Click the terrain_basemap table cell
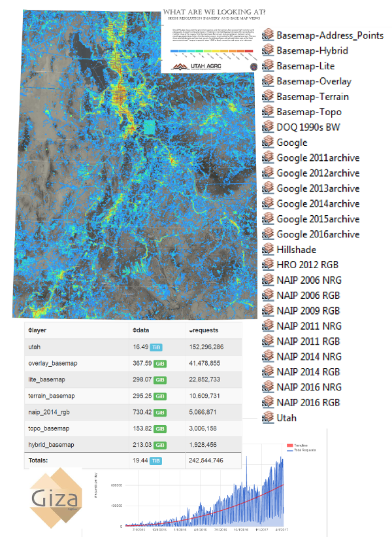This screenshot has height=537, width=392. tap(76, 396)
